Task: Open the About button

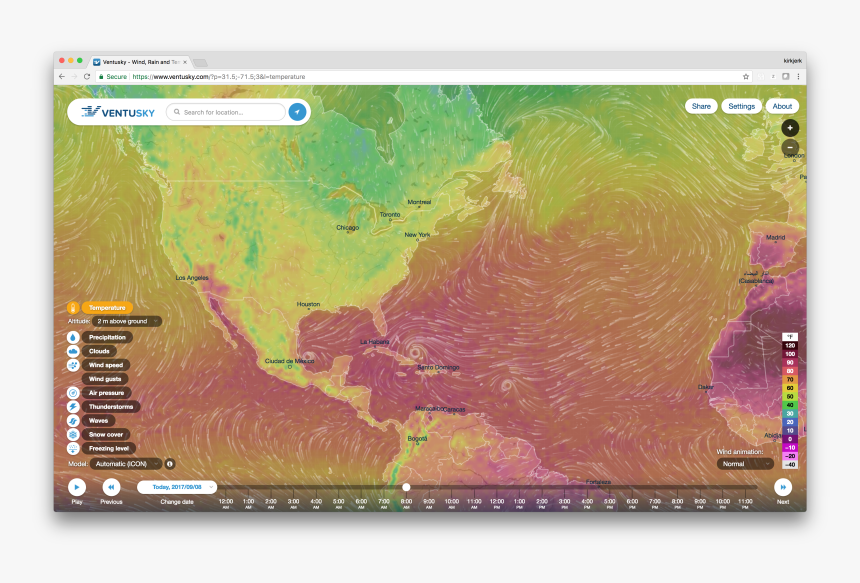Action: (782, 106)
